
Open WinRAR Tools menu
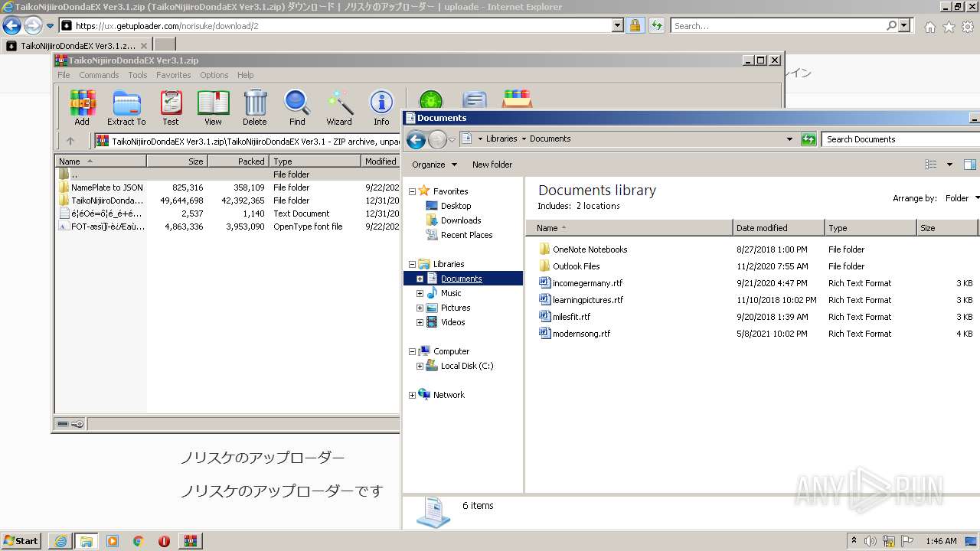pos(138,75)
